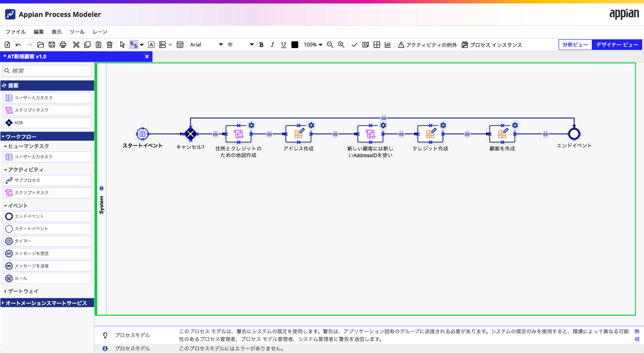644x353 pixels.
Task: Open a process model via folder icon
Action: pos(41,45)
